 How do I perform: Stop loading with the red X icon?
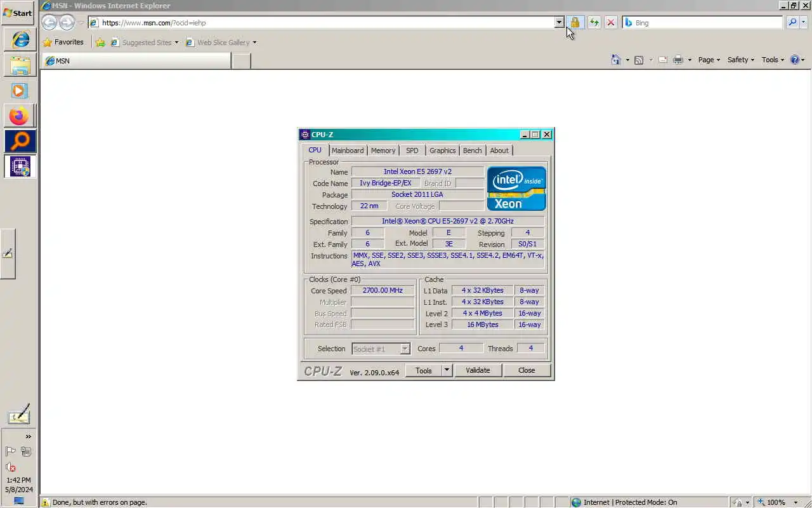[x=610, y=22]
